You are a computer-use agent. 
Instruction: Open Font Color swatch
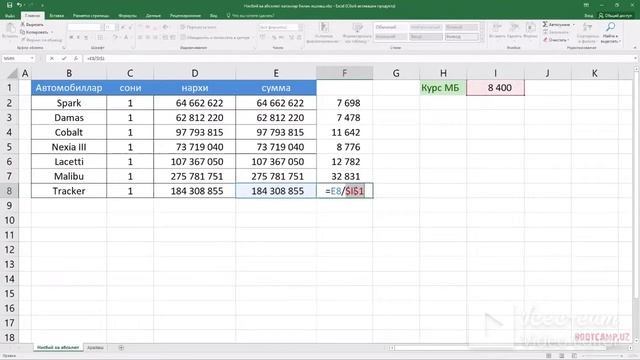click(x=126, y=38)
